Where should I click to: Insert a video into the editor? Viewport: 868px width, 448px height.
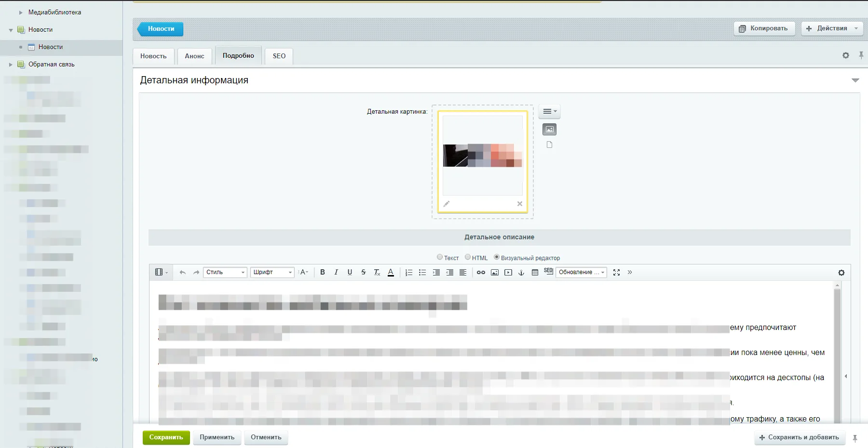508,272
